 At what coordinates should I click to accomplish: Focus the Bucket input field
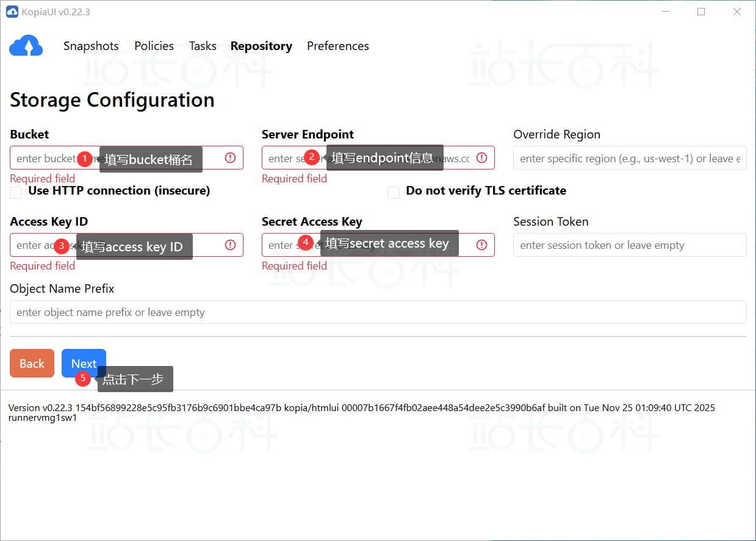tap(126, 157)
